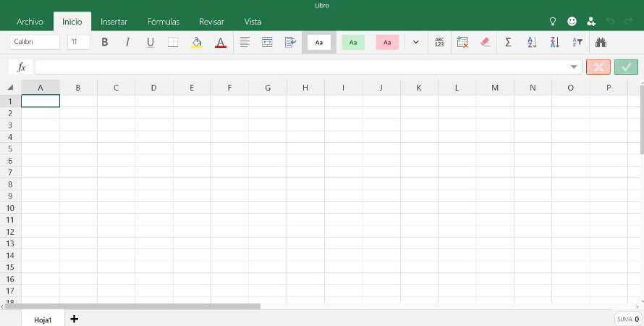This screenshot has width=644, height=326.
Task: Open the Archivo menu
Action: [x=30, y=22]
